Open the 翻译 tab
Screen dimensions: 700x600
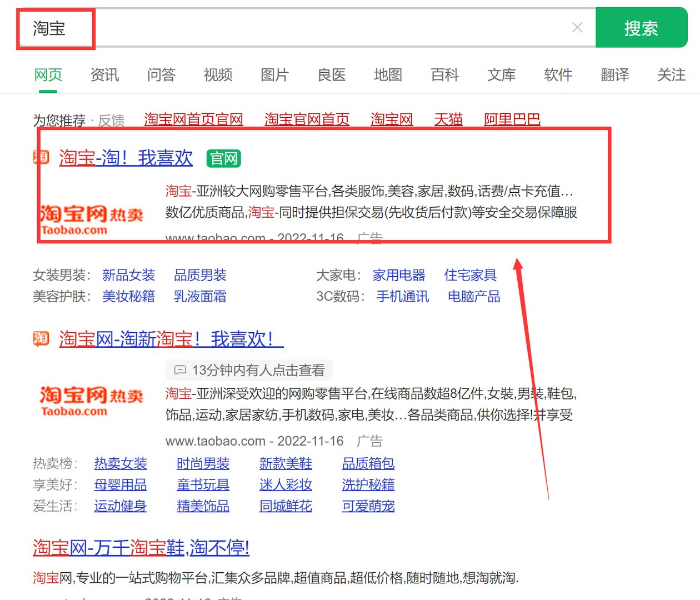pos(614,75)
